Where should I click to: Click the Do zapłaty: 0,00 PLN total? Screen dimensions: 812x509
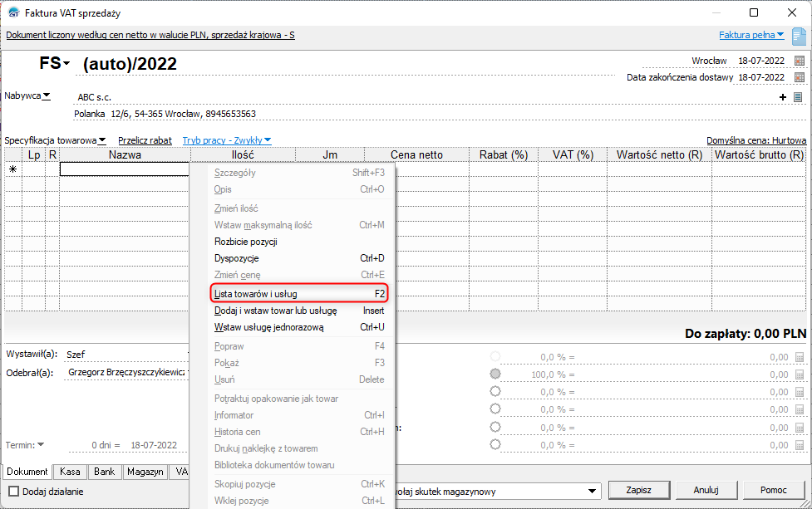point(746,334)
